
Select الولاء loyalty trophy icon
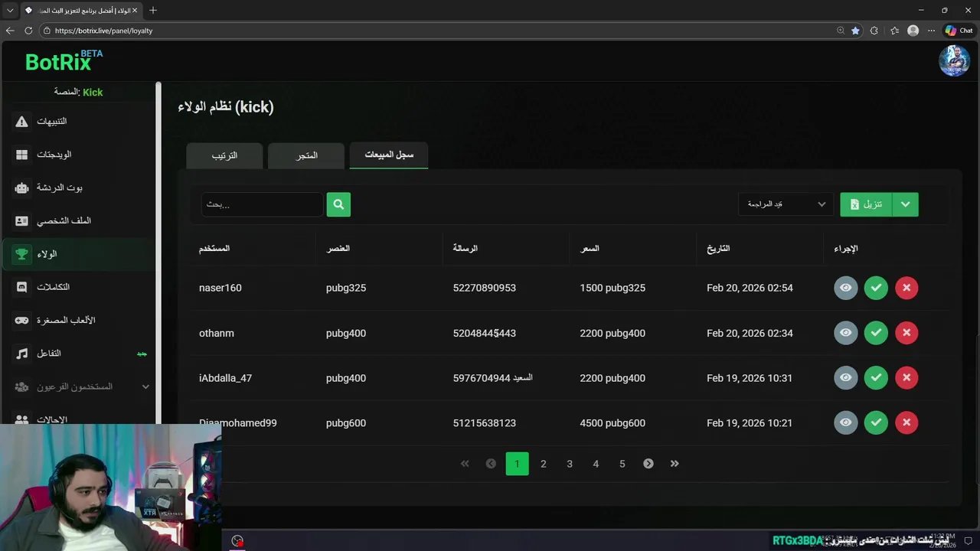click(x=21, y=254)
